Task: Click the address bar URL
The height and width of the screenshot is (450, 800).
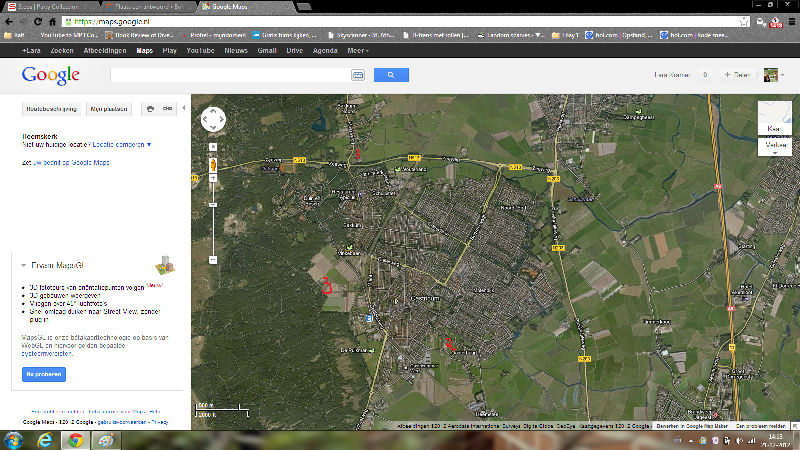Action: pyautogui.click(x=112, y=21)
